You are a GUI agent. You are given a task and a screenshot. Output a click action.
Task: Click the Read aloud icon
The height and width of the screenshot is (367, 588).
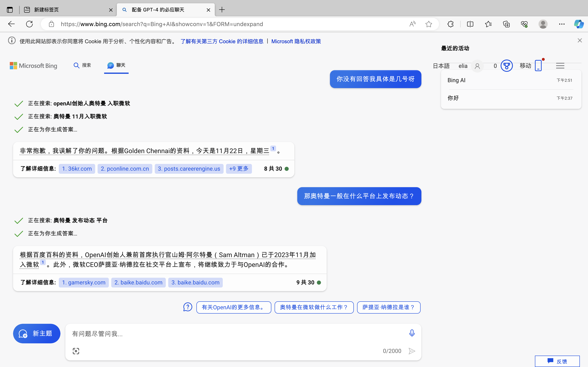(412, 24)
